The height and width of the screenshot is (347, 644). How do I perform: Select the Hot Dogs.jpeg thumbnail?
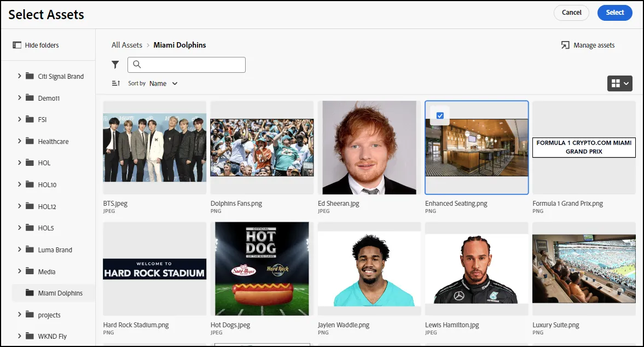pyautogui.click(x=262, y=269)
